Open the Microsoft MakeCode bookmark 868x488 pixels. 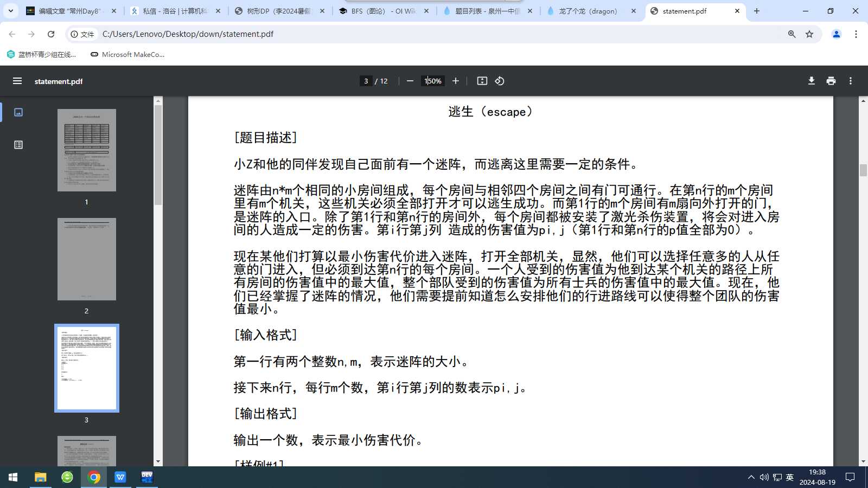(x=127, y=54)
